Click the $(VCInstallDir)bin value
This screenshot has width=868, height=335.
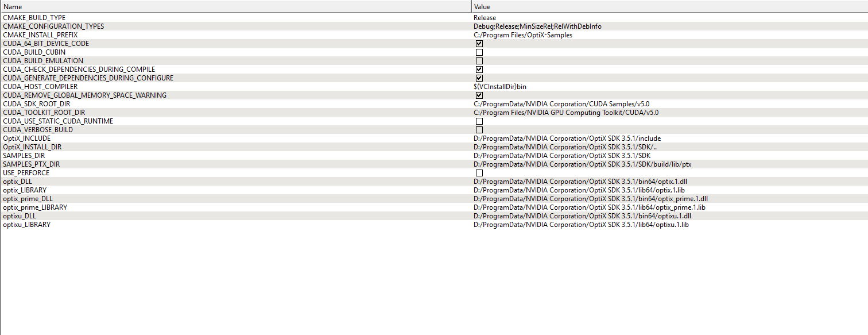(500, 87)
